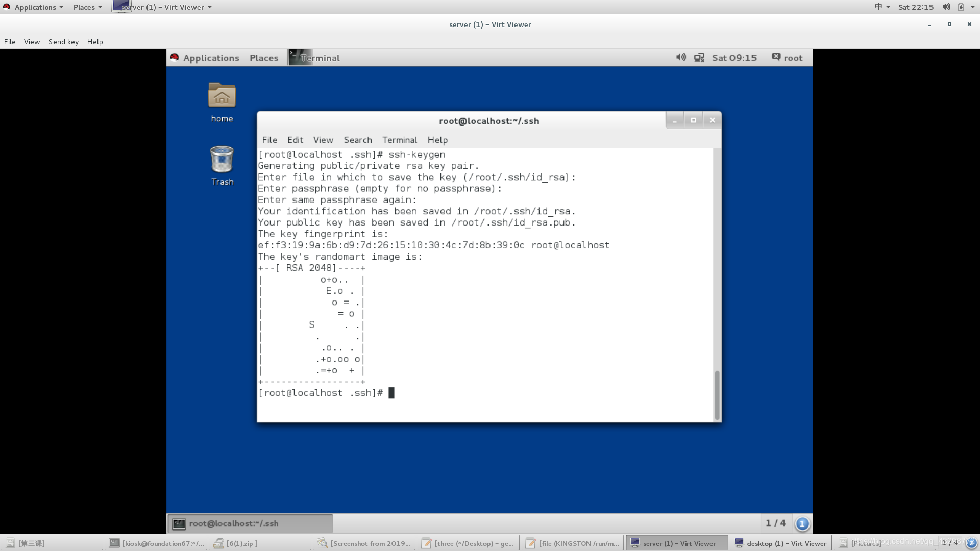Open the terminal File menu
The width and height of the screenshot is (980, 551).
[x=269, y=140]
